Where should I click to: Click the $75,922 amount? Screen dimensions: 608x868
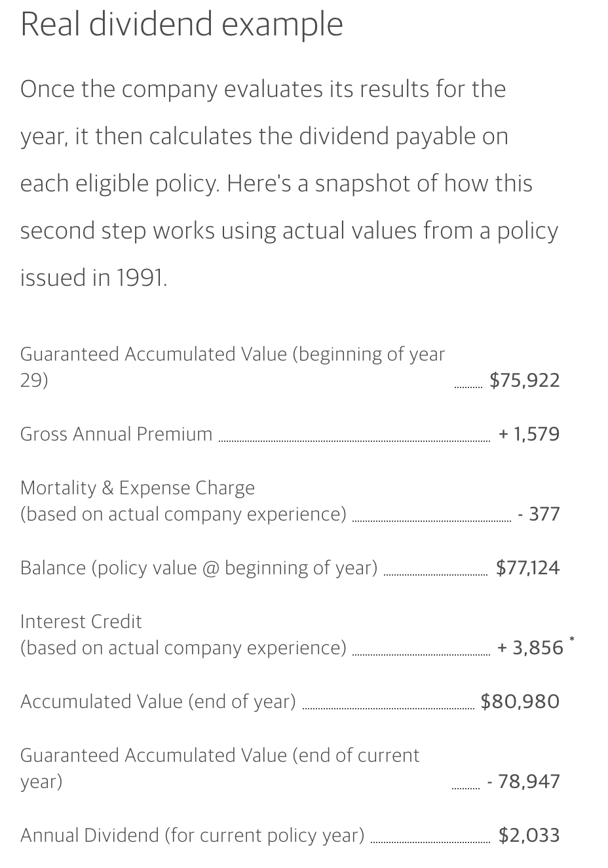(x=525, y=380)
